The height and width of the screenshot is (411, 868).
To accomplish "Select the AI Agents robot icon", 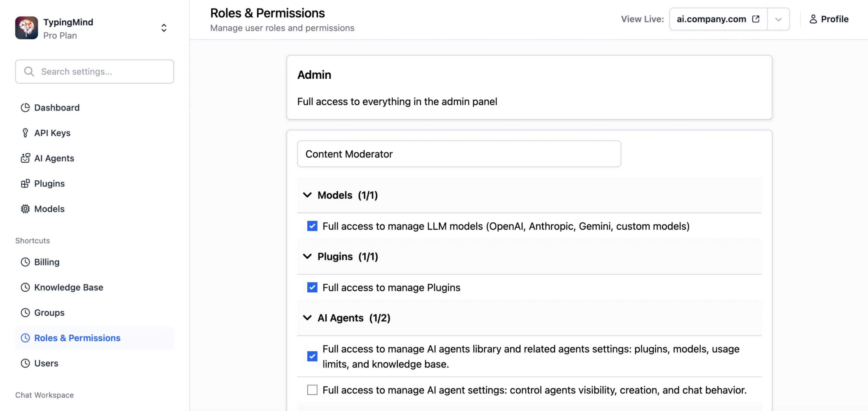I will point(25,158).
